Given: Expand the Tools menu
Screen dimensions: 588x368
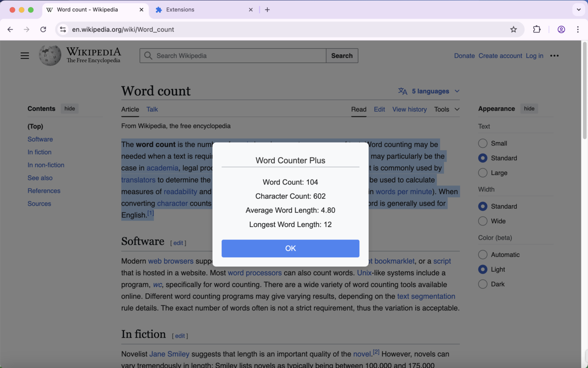Looking at the screenshot, I should click(446, 109).
